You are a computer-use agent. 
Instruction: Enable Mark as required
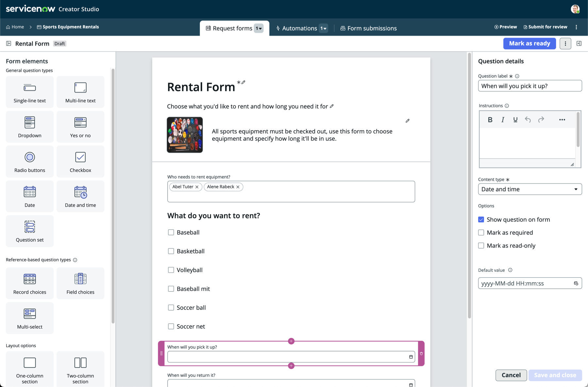point(481,233)
